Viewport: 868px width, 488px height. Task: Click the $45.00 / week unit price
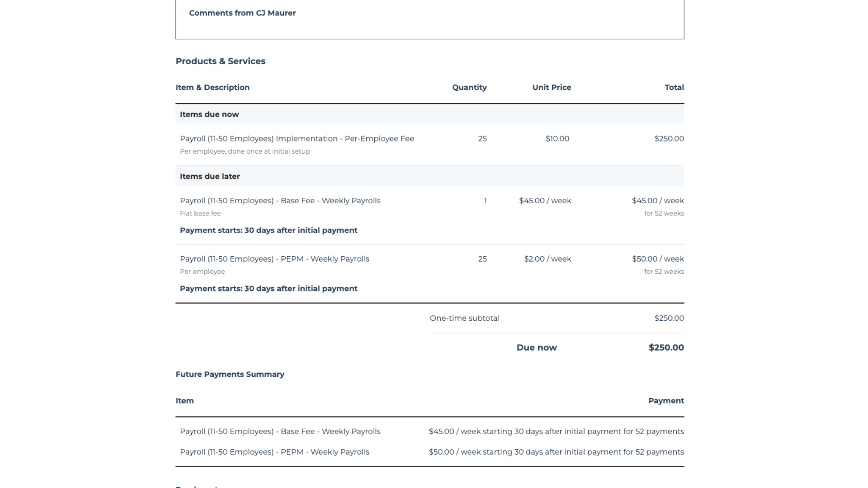tap(545, 201)
